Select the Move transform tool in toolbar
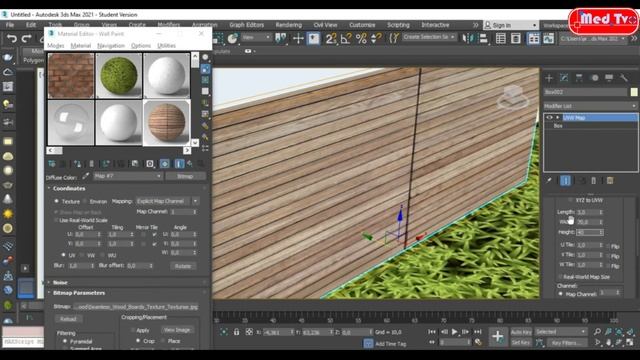The image size is (640, 360). (x=298, y=39)
